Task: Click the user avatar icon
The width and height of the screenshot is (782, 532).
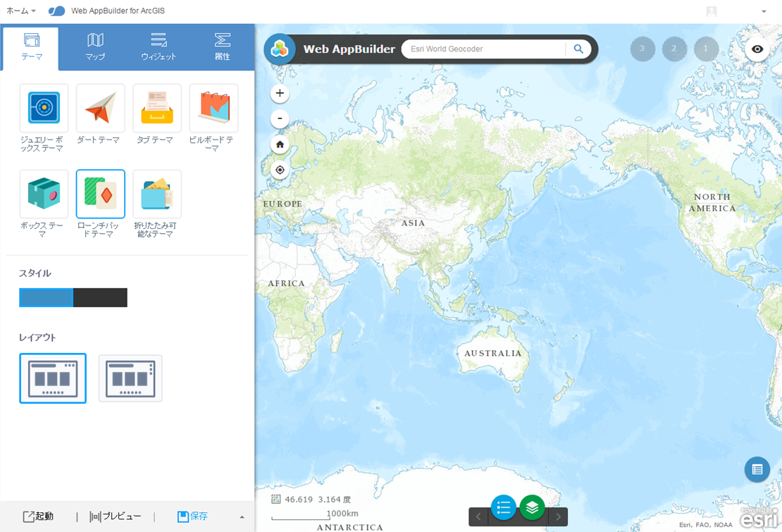Action: tap(712, 11)
